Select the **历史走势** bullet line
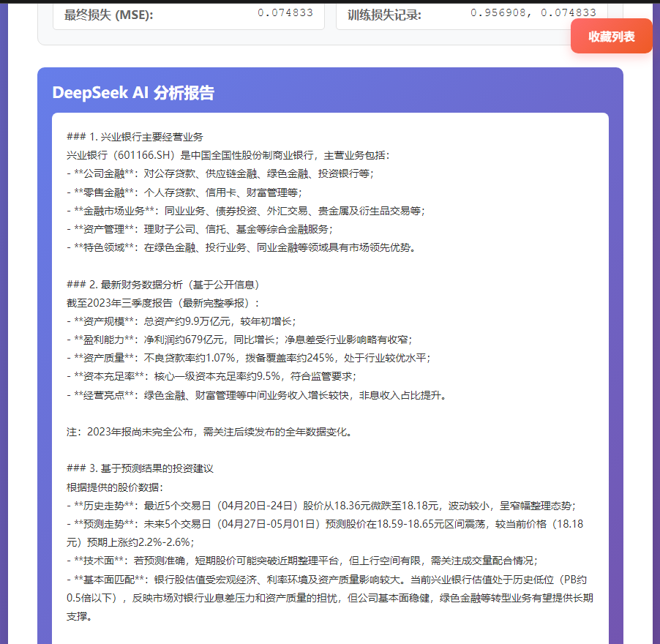The image size is (660, 644). pos(321,506)
